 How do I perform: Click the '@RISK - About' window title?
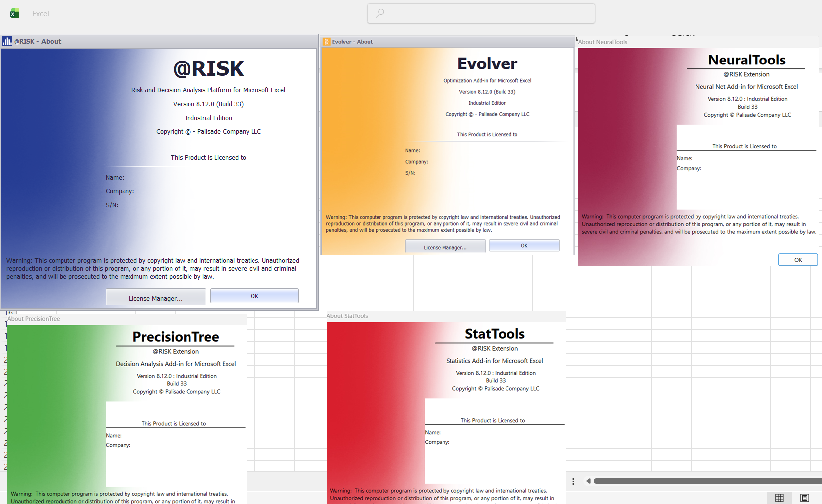[38, 41]
